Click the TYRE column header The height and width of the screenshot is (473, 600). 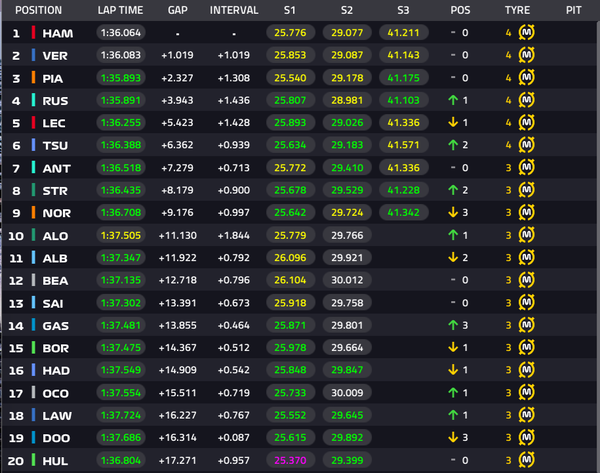coord(517,10)
